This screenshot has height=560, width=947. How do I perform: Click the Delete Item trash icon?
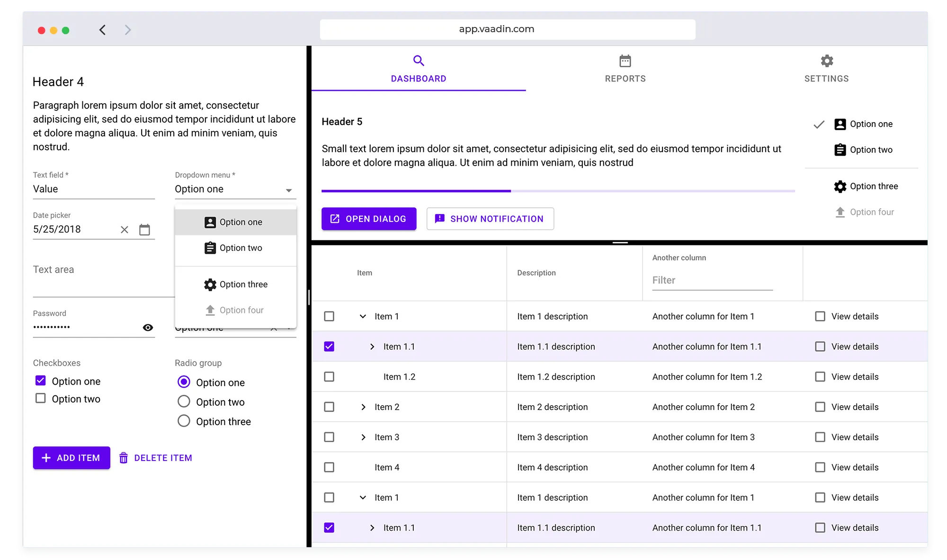pyautogui.click(x=124, y=458)
